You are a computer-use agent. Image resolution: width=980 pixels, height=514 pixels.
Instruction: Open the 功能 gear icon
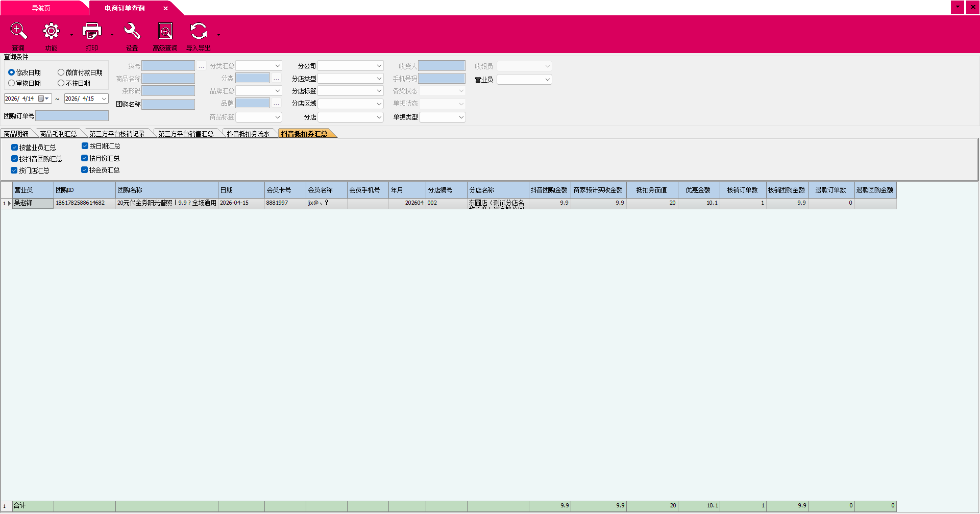(51, 32)
